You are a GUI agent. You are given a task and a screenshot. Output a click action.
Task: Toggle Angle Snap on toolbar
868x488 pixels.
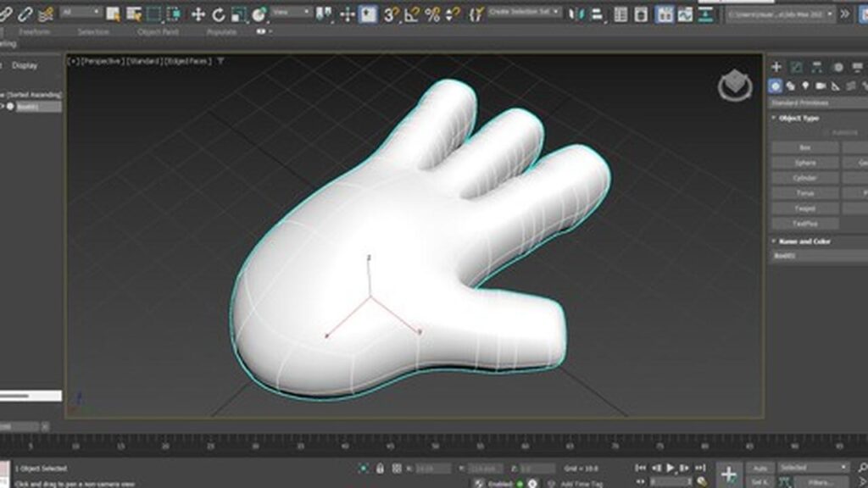click(411, 14)
